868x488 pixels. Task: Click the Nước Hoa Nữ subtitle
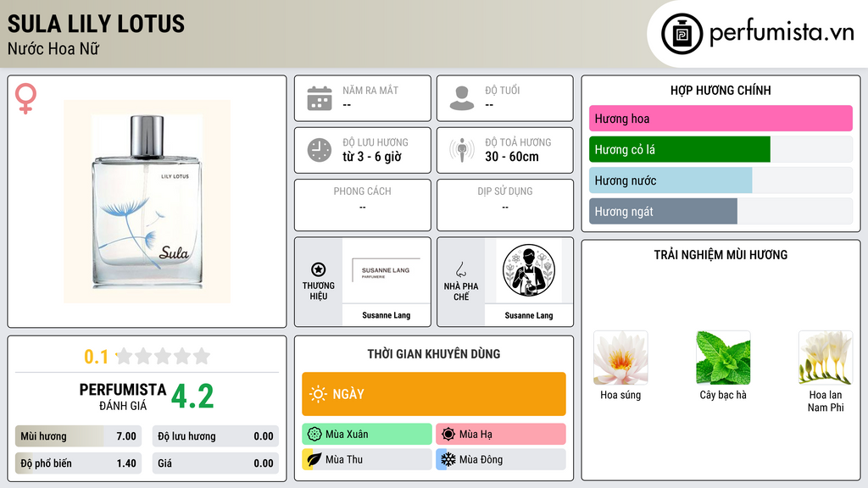[x=53, y=48]
